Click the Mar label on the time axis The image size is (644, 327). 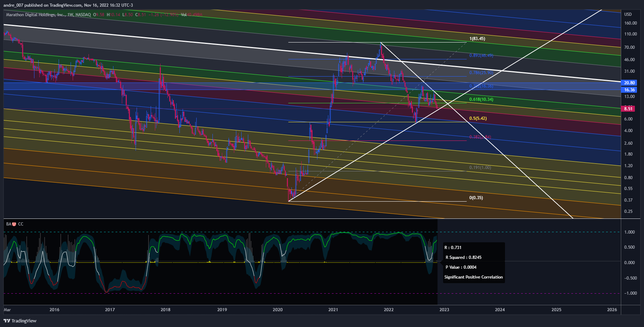click(x=7, y=310)
